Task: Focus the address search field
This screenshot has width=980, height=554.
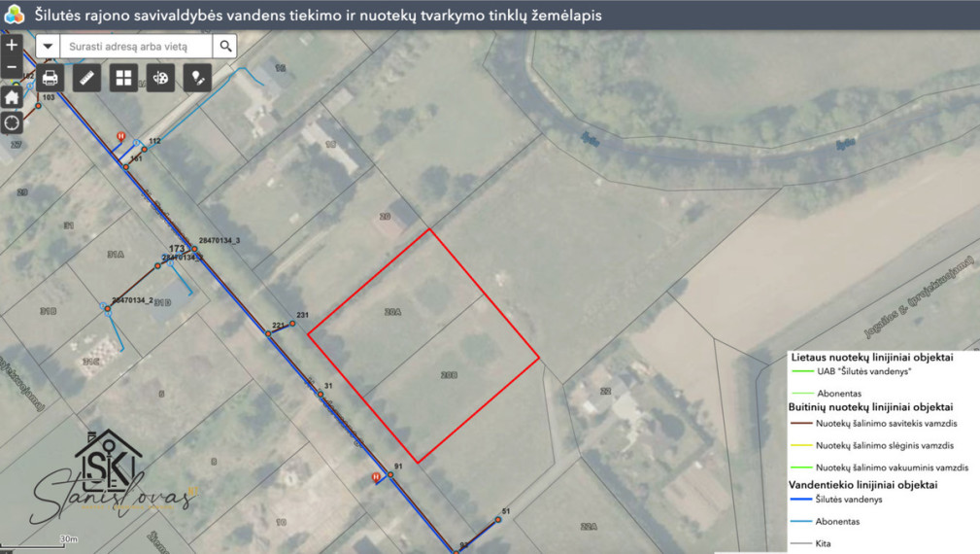Action: pyautogui.click(x=136, y=47)
